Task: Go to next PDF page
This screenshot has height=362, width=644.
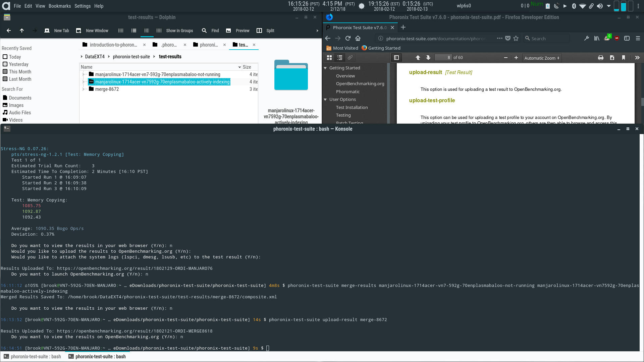Action: click(428, 58)
